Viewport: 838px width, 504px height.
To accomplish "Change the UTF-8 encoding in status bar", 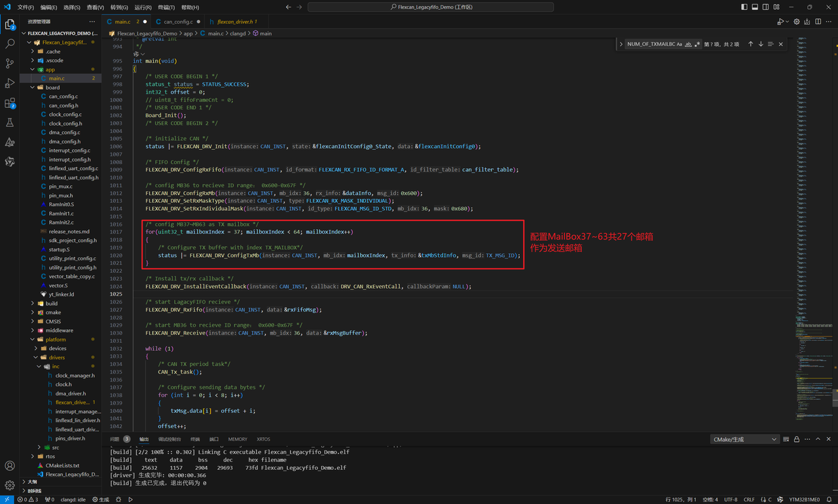I will tap(731, 499).
